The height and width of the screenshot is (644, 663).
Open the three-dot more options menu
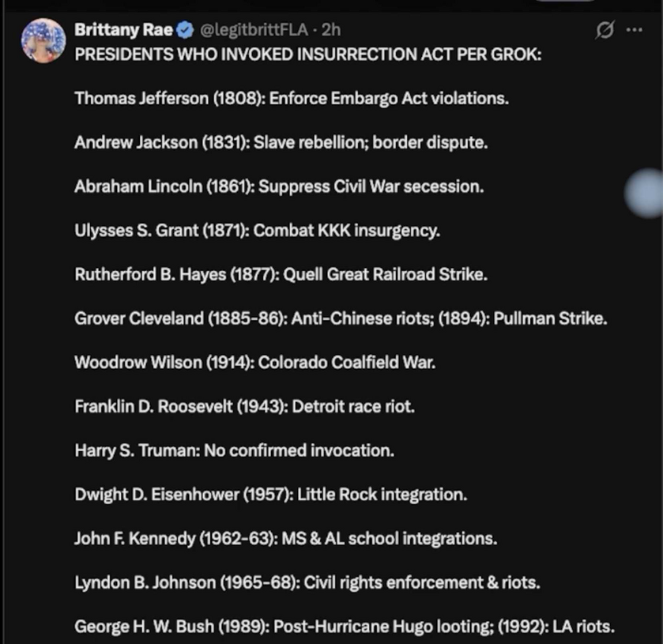click(x=634, y=31)
